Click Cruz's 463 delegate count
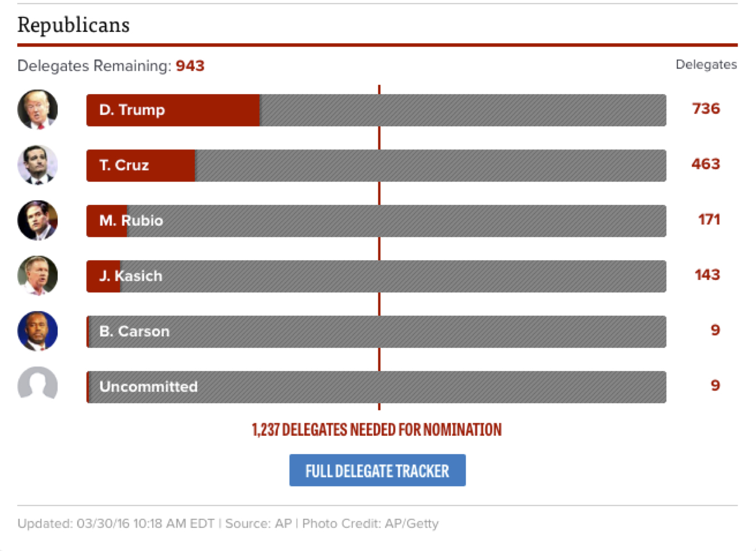The height and width of the screenshot is (551, 756). pyautogui.click(x=706, y=164)
